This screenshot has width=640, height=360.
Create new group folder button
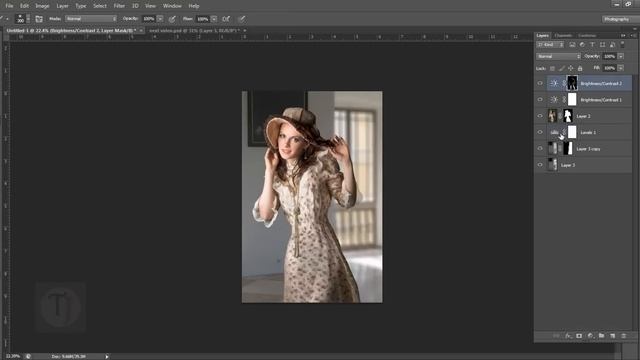tap(602, 336)
